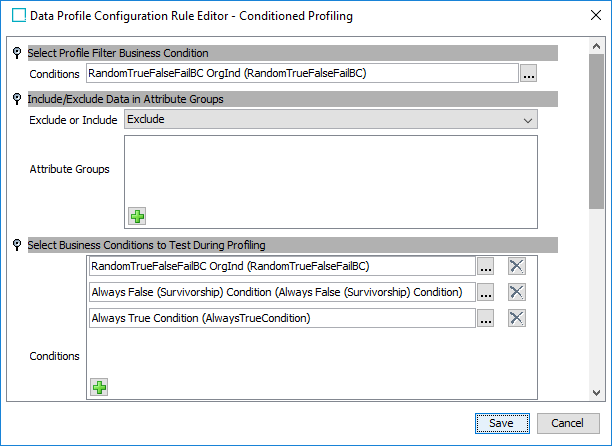Screen dimensions: 612x446
Task: Browse for the profile filter condition
Action: click(x=528, y=73)
